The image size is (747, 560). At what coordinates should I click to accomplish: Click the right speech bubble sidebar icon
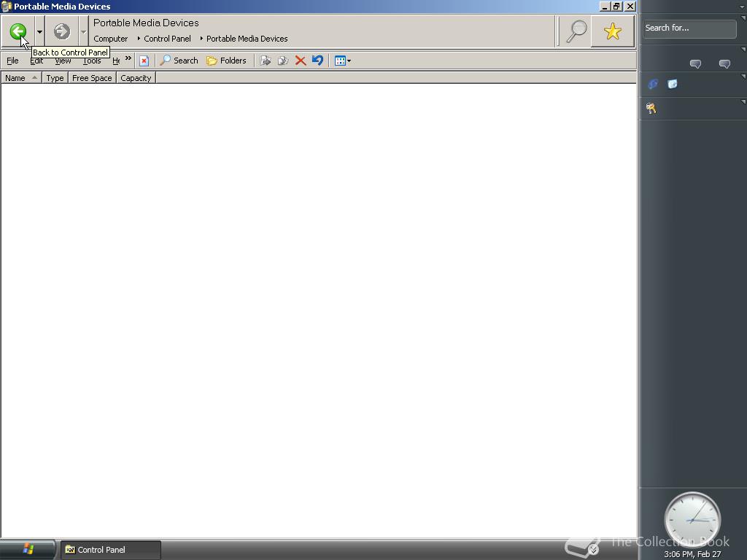coord(724,64)
